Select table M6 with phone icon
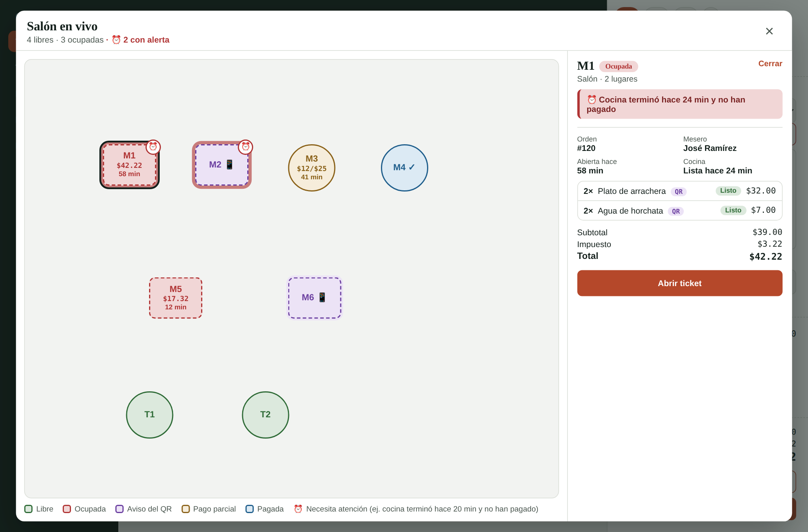The height and width of the screenshot is (532, 808). click(x=314, y=298)
